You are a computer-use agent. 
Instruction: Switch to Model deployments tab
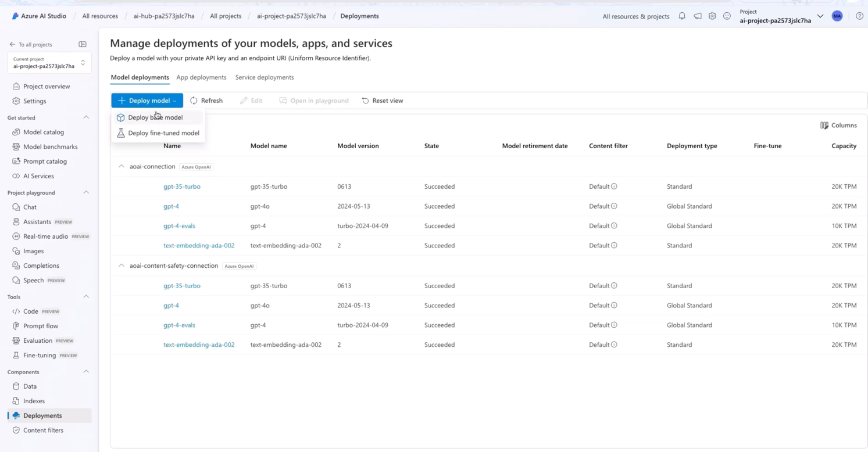(140, 77)
